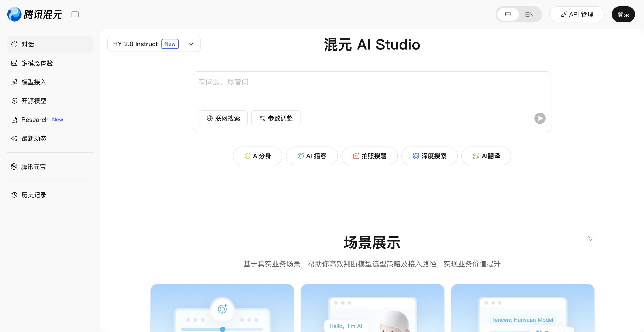Screen dimensions: 644x332
Task: Open the Research page marked New
Action: click(35, 119)
